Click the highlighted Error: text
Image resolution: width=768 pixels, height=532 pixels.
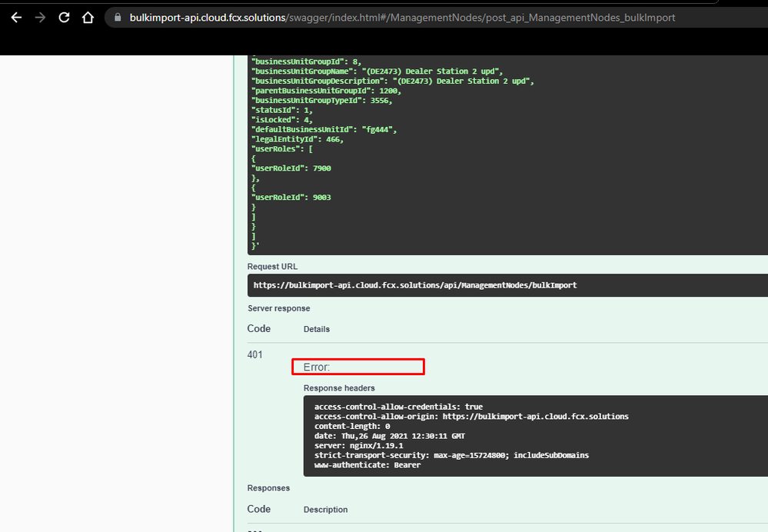pyautogui.click(x=317, y=367)
